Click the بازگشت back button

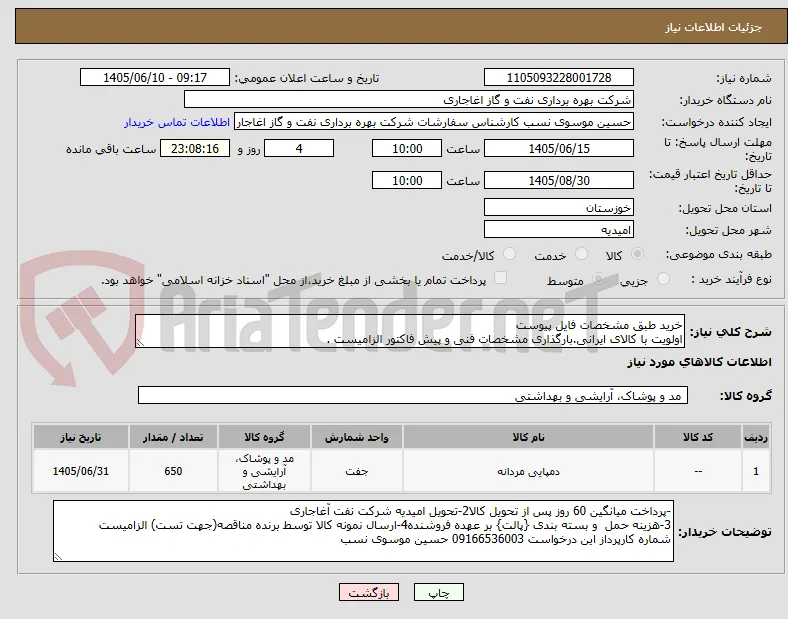coord(369,593)
